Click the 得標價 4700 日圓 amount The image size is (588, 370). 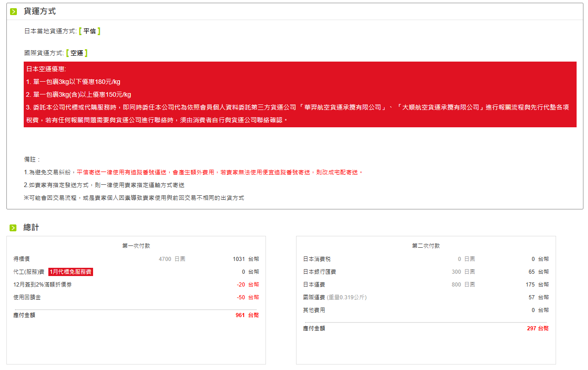coord(172,259)
